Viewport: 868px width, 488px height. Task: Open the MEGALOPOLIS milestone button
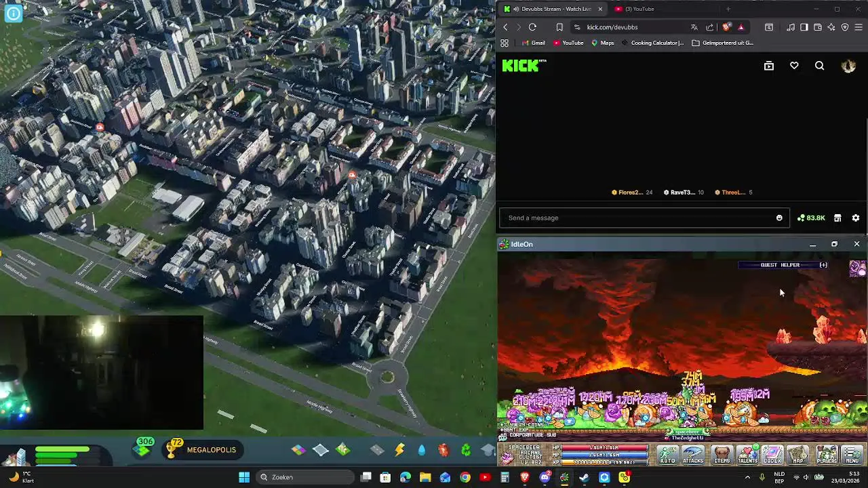click(x=203, y=450)
